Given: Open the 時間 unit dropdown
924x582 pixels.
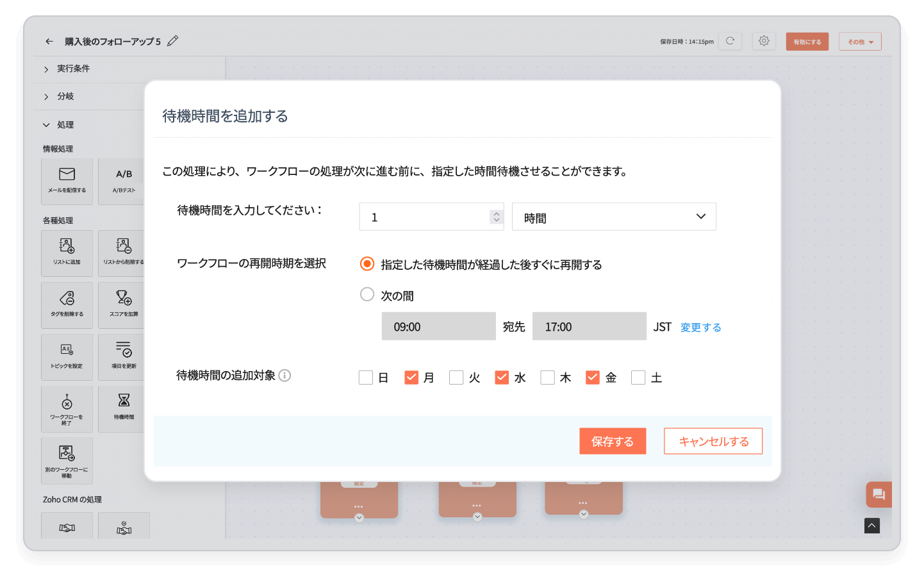Looking at the screenshot, I should point(614,217).
